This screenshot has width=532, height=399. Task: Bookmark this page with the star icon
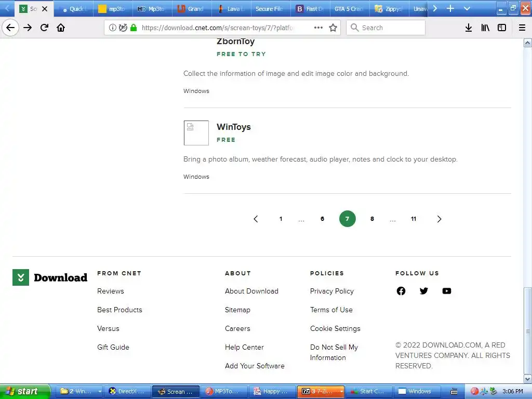pos(333,28)
